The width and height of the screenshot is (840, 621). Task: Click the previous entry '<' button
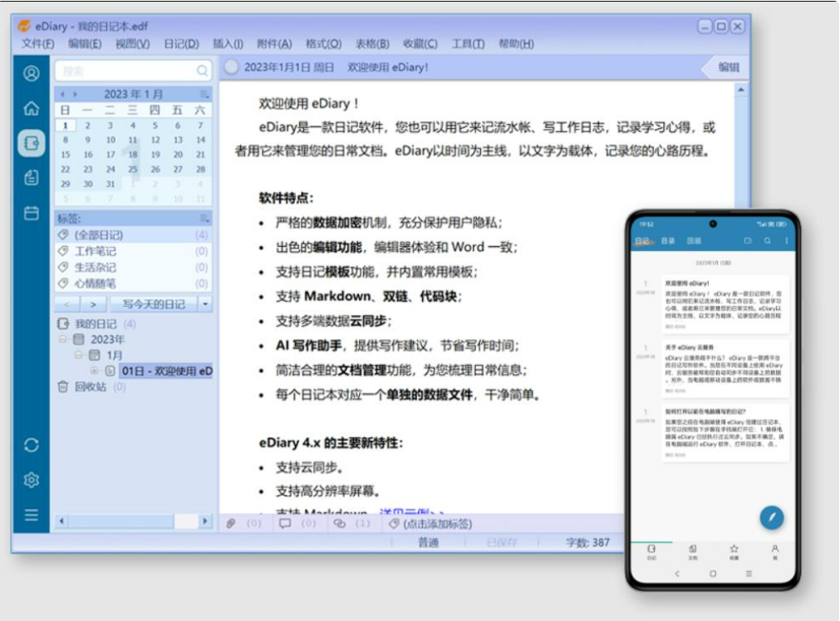pos(67,303)
